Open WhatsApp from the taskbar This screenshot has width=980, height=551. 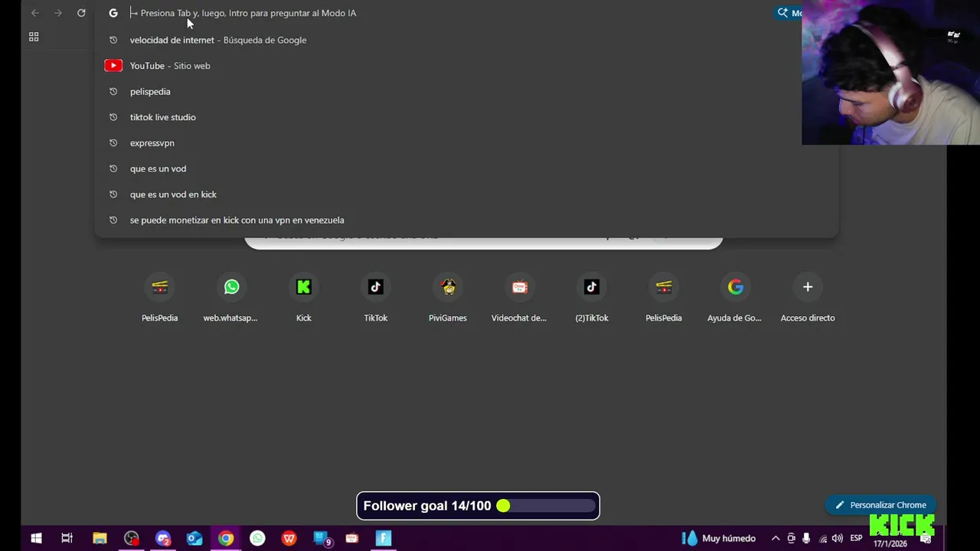pos(257,538)
